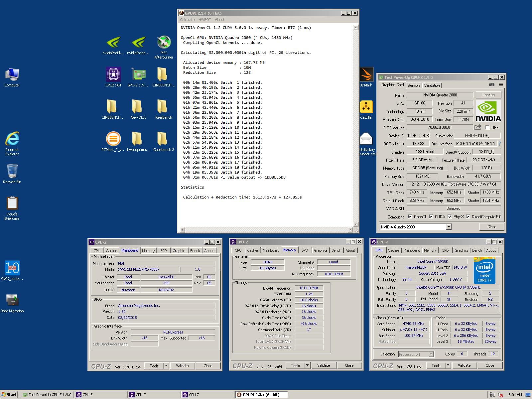Open the HWBOT menu in GPUPI

click(x=204, y=20)
